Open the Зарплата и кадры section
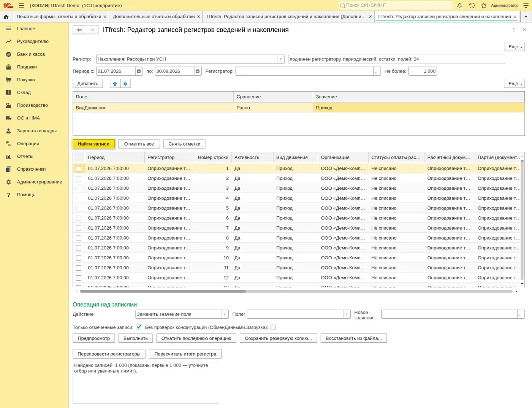This screenshot has height=408, width=532. coord(37,131)
